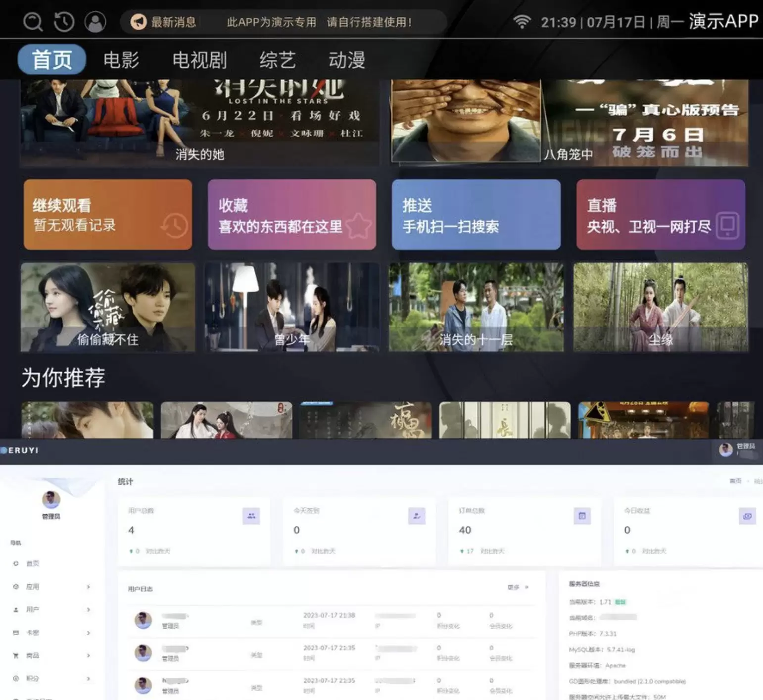Open the 继续观看 card
The image size is (763, 700).
pyautogui.click(x=108, y=214)
